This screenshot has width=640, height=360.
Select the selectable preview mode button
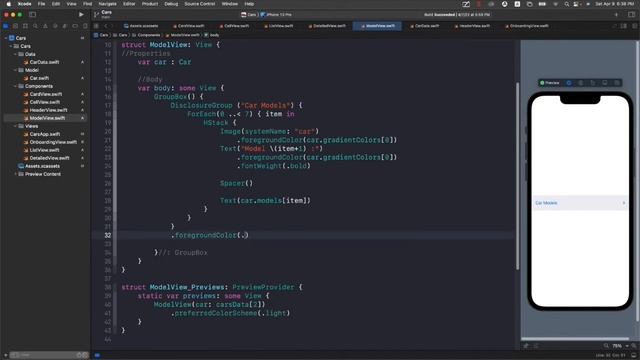pos(581,83)
